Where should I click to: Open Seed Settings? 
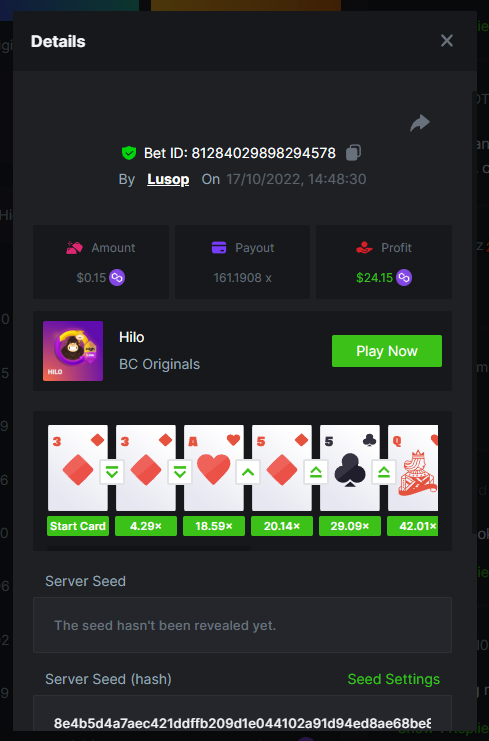coord(394,679)
